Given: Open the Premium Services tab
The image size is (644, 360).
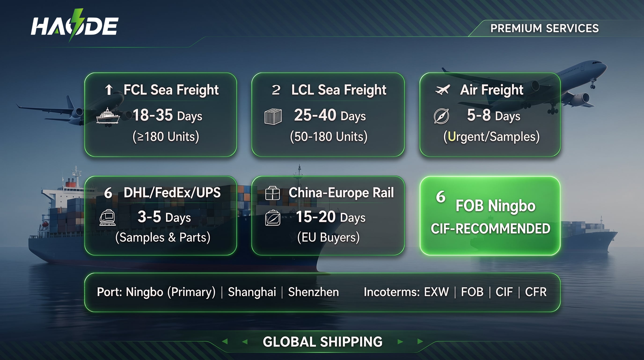Looking at the screenshot, I should pos(545,28).
